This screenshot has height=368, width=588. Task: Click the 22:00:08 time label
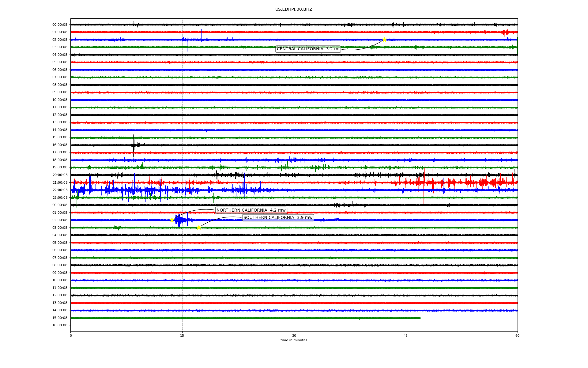(60, 190)
